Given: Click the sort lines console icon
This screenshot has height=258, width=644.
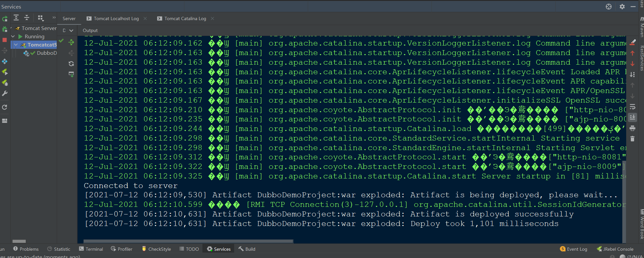Looking at the screenshot, I should [632, 75].
